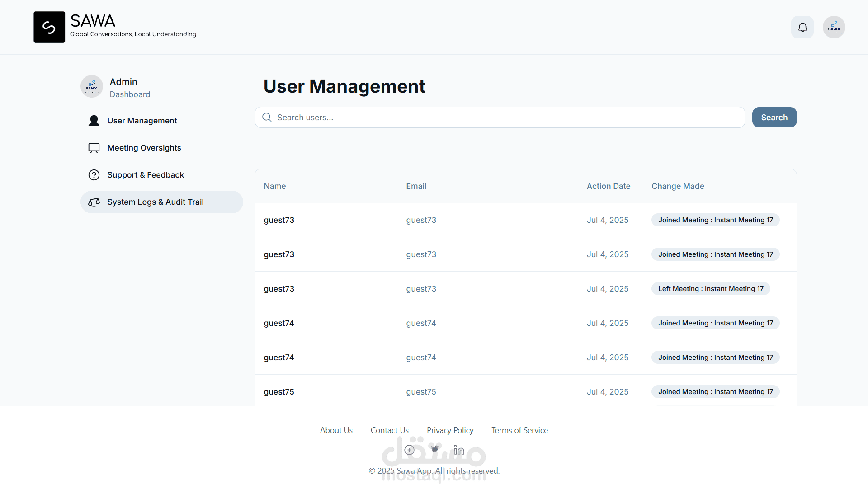Viewport: 868px width, 494px height.
Task: Open the Twitter footer icon
Action: [434, 449]
